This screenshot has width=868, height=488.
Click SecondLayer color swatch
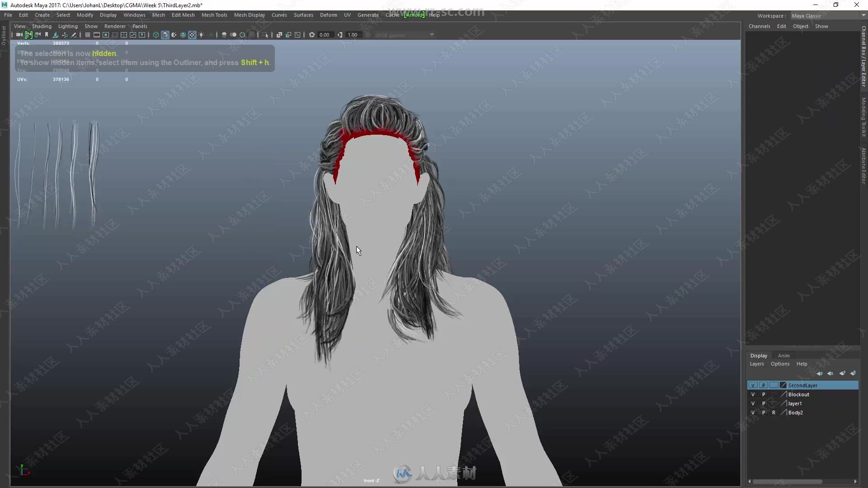[783, 385]
